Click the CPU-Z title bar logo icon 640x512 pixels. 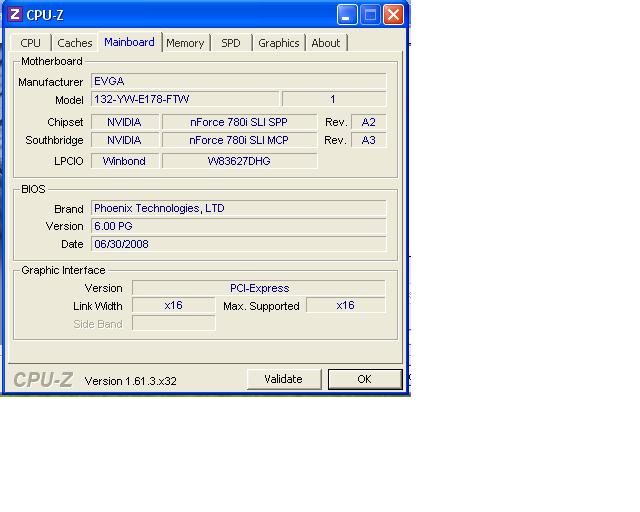click(x=15, y=15)
